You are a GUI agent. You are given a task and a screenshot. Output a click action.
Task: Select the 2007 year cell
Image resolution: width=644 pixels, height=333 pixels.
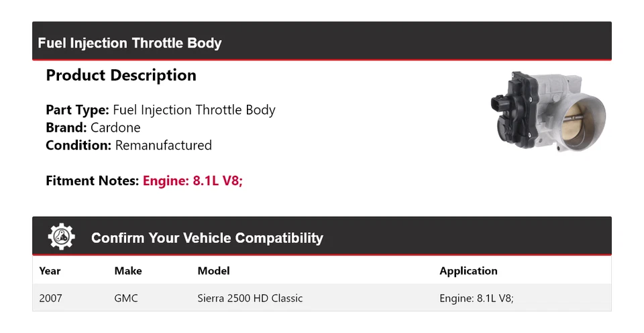tap(50, 298)
